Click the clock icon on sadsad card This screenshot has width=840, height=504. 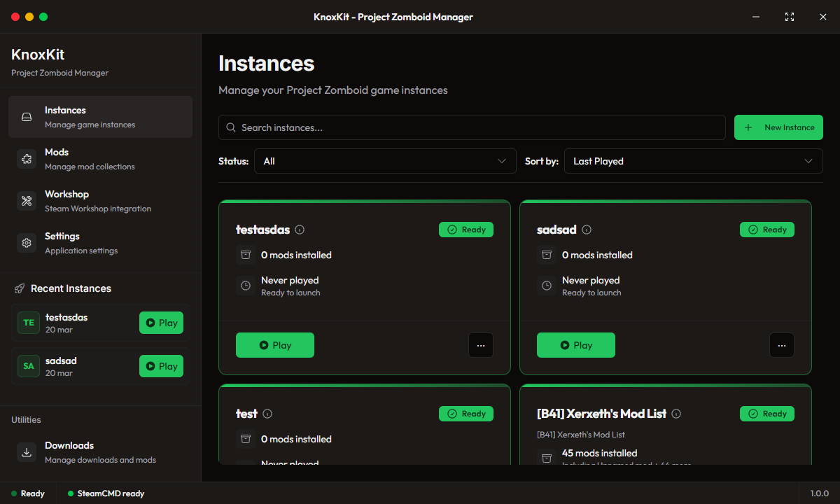(x=547, y=286)
